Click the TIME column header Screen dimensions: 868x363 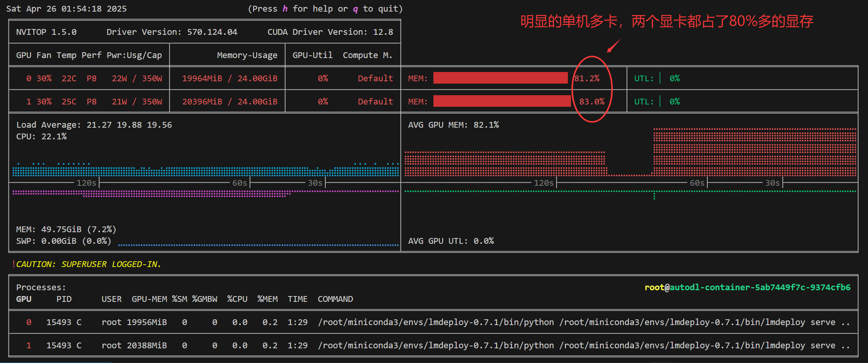coord(297,299)
